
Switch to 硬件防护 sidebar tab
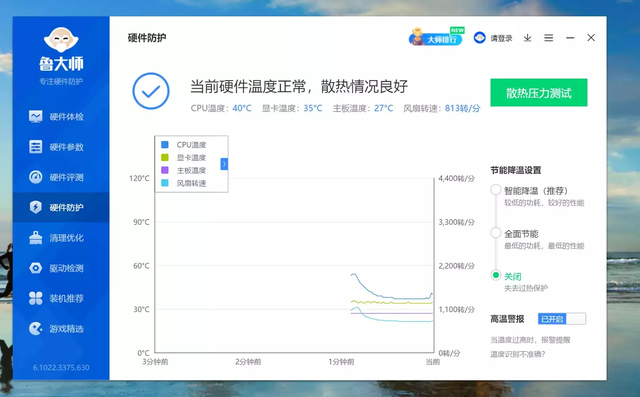tap(61, 207)
